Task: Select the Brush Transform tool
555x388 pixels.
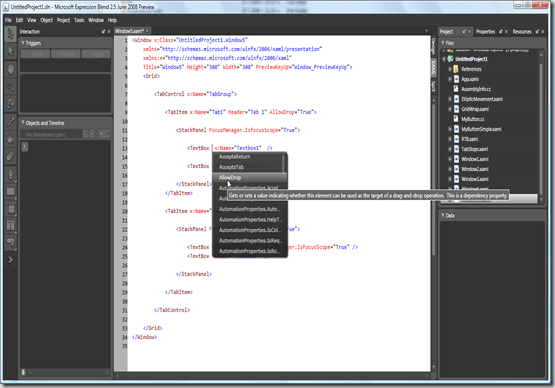Action: click(x=10, y=156)
